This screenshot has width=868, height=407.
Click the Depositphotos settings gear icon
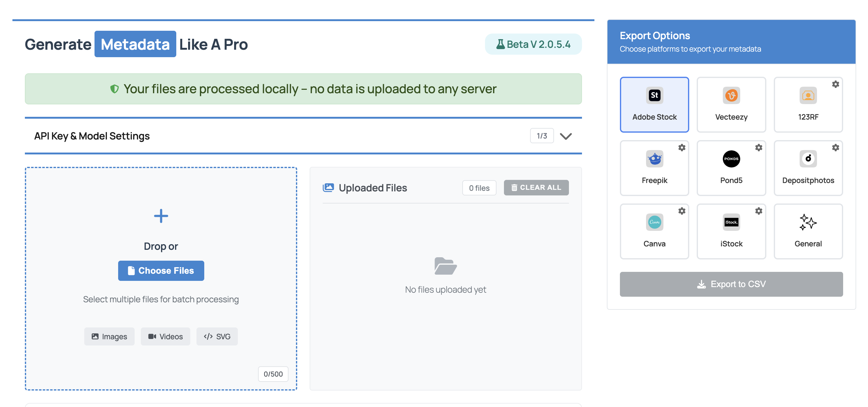835,148
